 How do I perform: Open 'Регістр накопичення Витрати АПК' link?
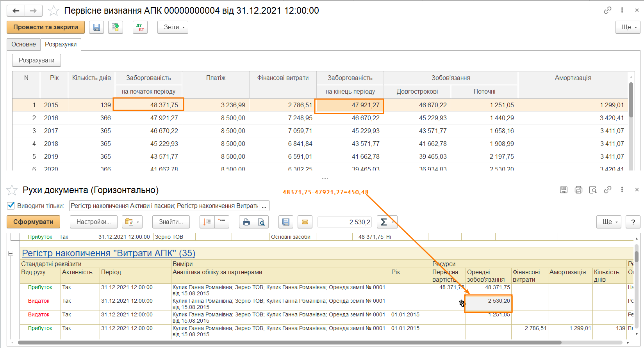108,253
